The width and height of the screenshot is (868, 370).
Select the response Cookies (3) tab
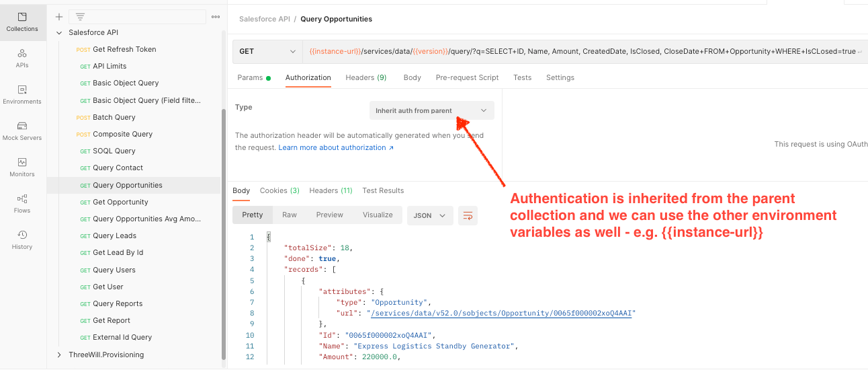click(x=279, y=190)
